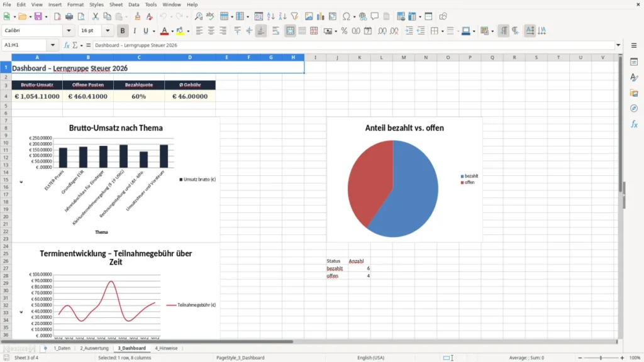Open Find and Replace tool
Screen dimensions: 644x362
[x=198, y=16]
